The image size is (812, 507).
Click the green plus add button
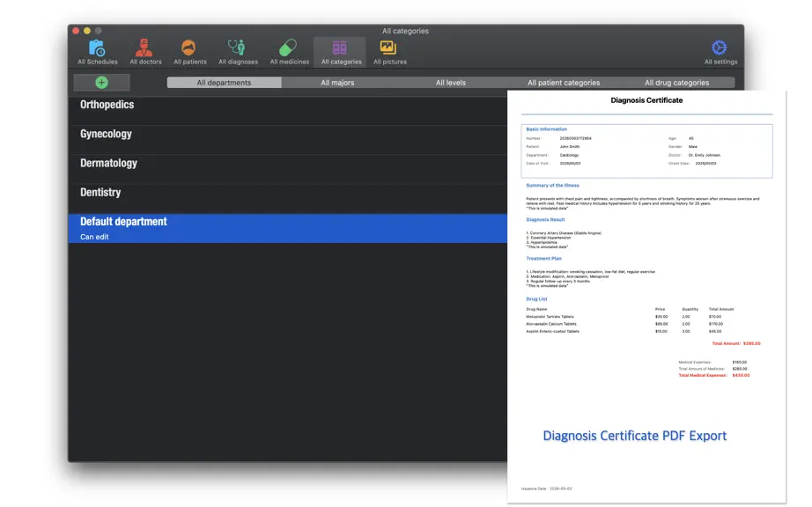click(x=101, y=82)
